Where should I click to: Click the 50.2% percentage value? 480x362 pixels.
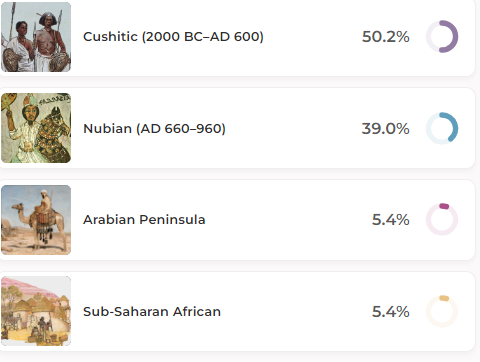pos(386,37)
